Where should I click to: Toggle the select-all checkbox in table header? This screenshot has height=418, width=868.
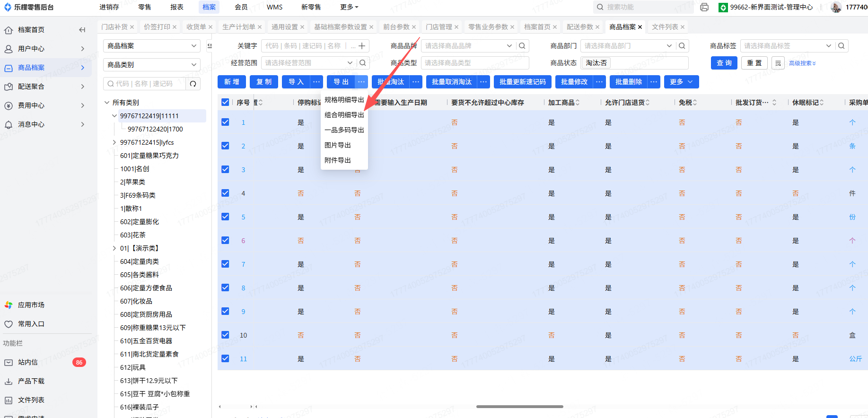[x=225, y=102]
